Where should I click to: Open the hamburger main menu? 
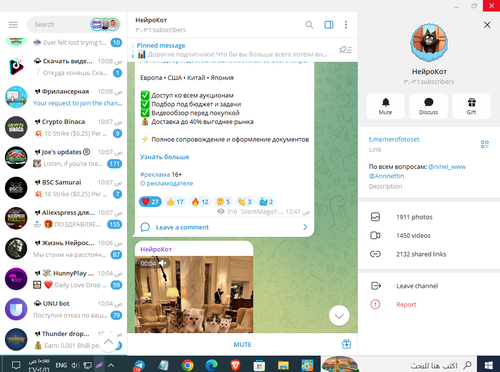pos(13,25)
